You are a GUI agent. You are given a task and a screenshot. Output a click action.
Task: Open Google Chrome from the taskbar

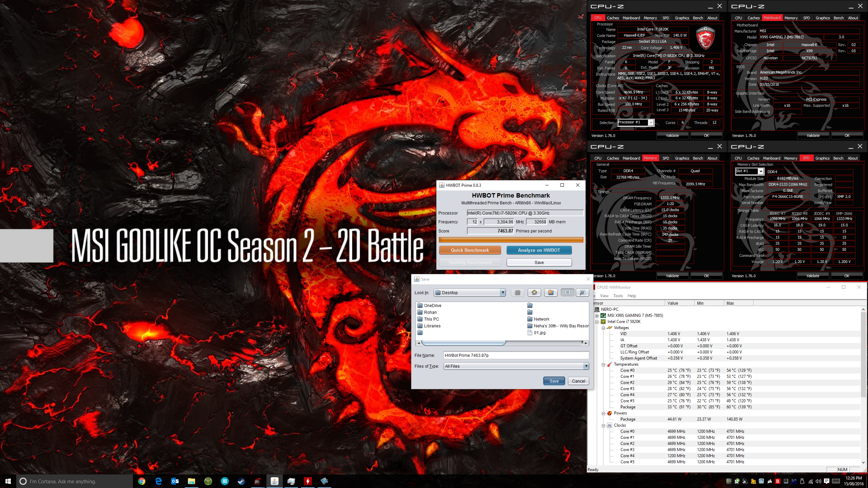[x=142, y=481]
